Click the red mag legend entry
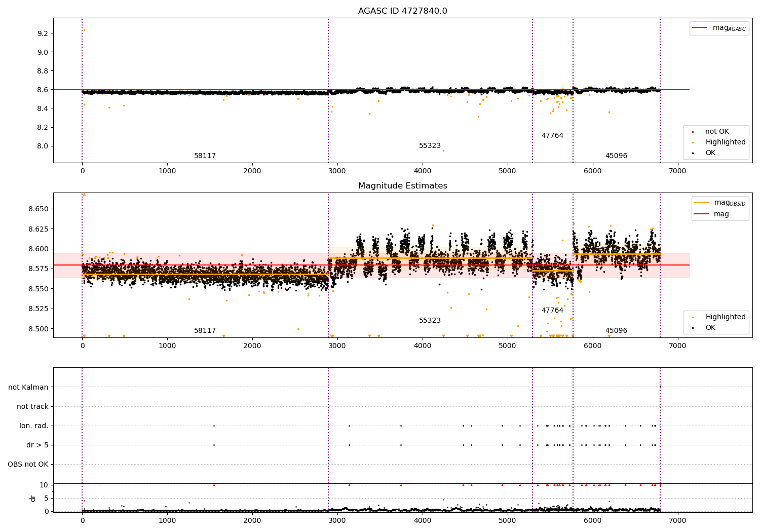Viewport: 760px width, 532px height. [712, 214]
